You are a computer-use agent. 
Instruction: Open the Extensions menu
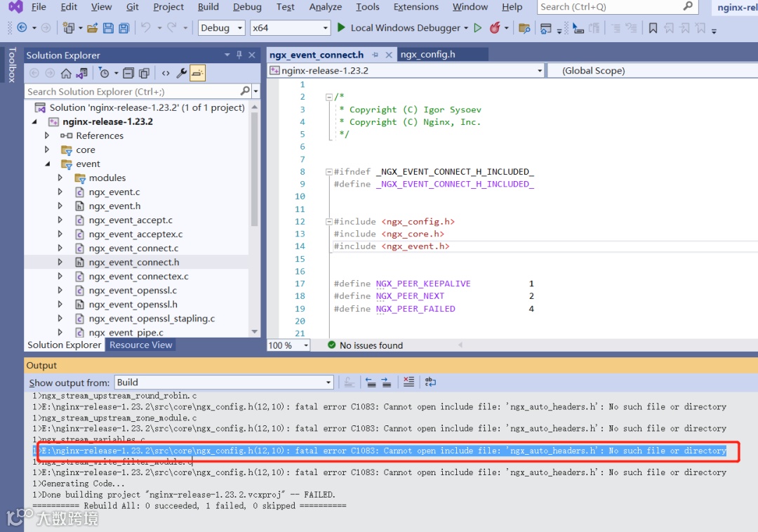(x=415, y=7)
